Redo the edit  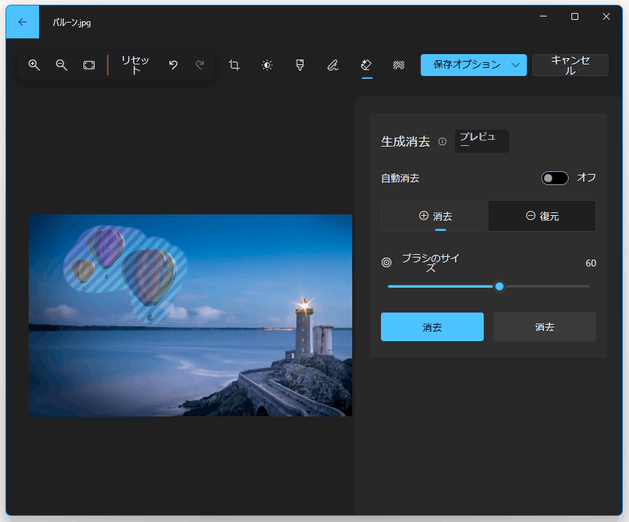(200, 65)
